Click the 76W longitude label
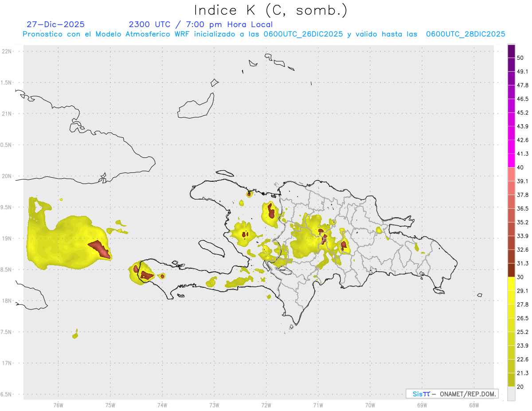Image resolution: width=532 pixels, height=411 pixels. [x=58, y=405]
